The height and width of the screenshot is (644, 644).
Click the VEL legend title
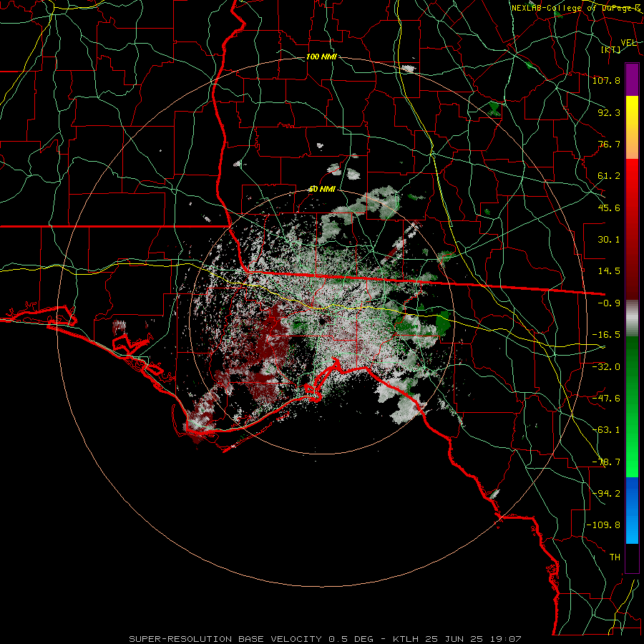coord(628,43)
